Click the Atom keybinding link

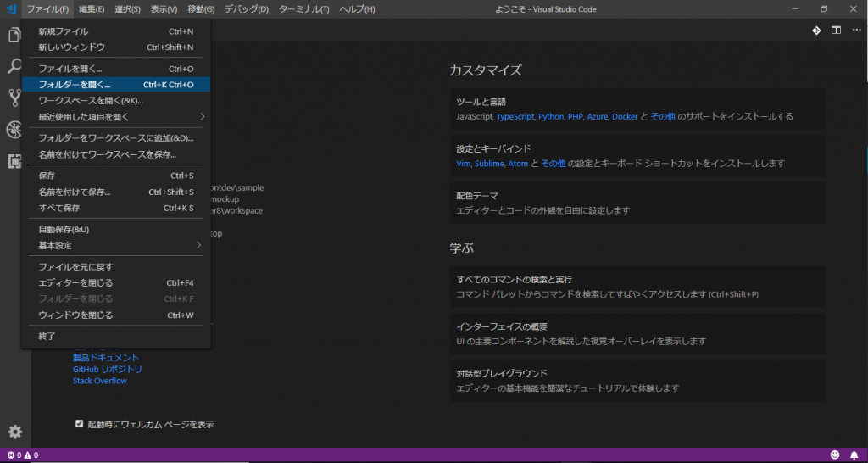517,164
